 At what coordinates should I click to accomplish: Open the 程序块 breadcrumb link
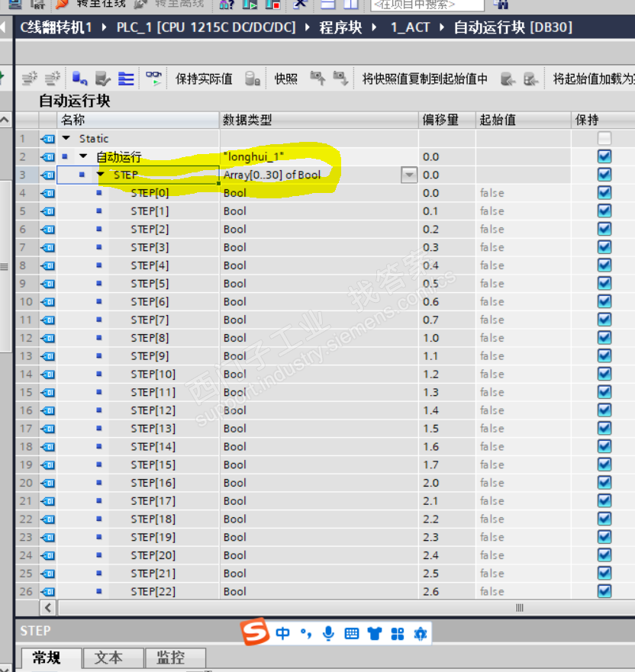[340, 27]
